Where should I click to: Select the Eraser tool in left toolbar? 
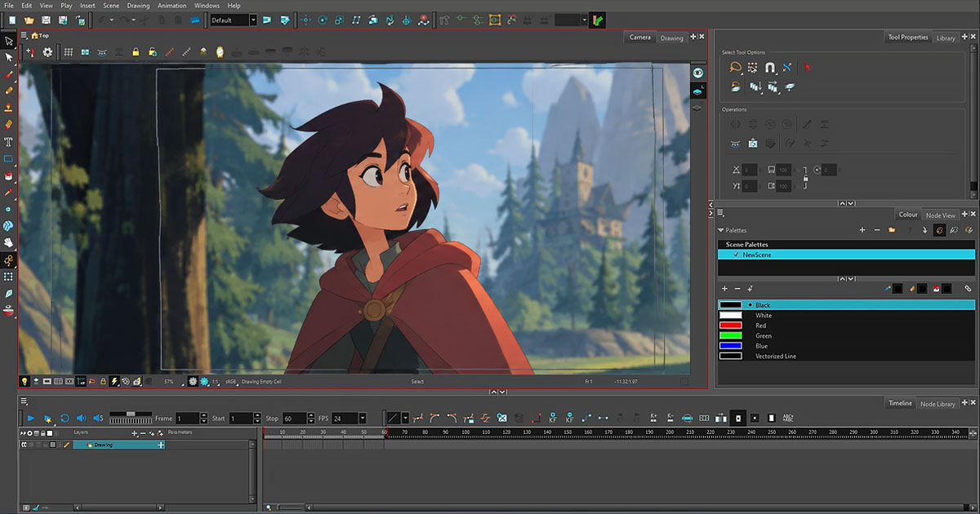(x=9, y=124)
